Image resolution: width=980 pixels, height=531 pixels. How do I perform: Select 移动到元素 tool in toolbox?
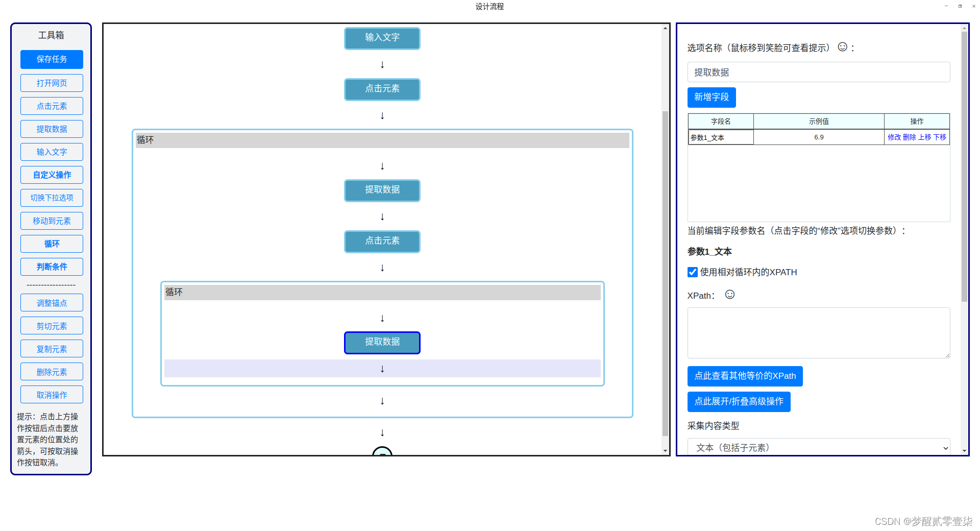(x=52, y=221)
